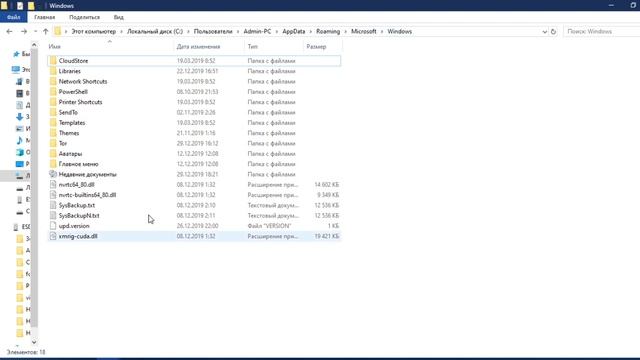Screen dimensions: 640x360
Task: Click the navigation pane scroll down arrow
Action: pos(34,342)
